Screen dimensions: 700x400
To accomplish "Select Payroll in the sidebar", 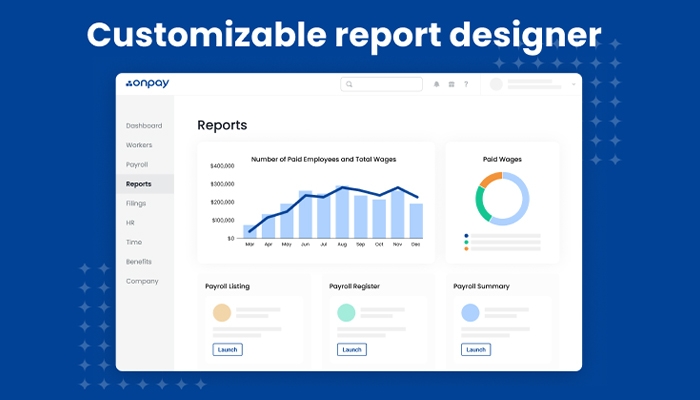I will point(137,164).
